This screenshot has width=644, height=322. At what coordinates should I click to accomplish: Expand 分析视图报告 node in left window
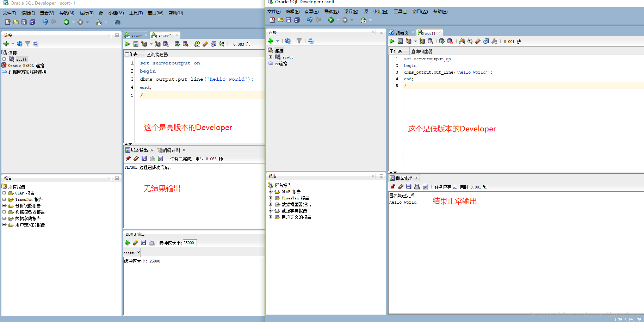tap(4, 206)
